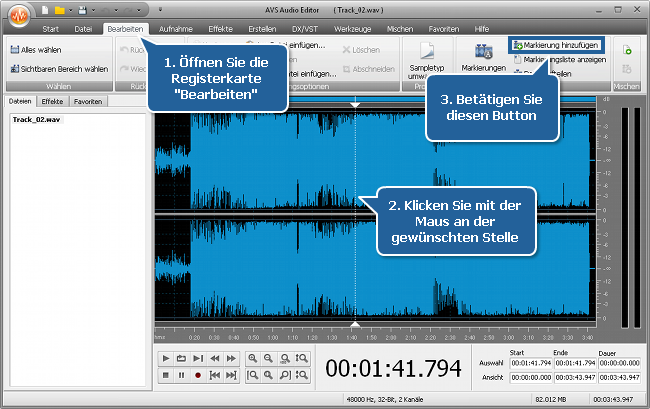This screenshot has height=409, width=650.
Task: Zoom to selection left edge icon
Action: pos(252,375)
